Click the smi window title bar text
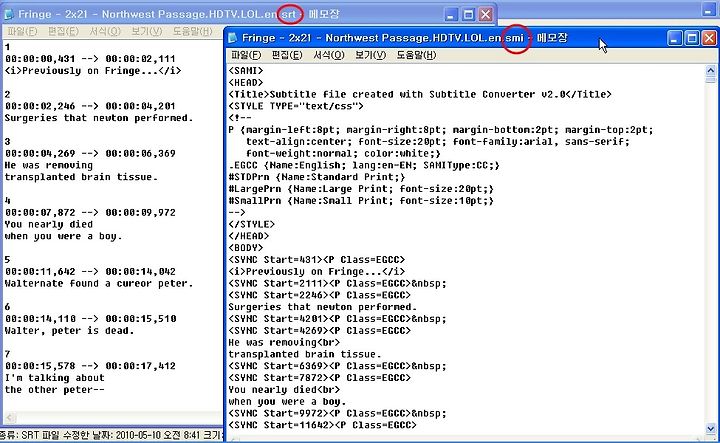The height and width of the screenshot is (443, 720). (x=405, y=38)
